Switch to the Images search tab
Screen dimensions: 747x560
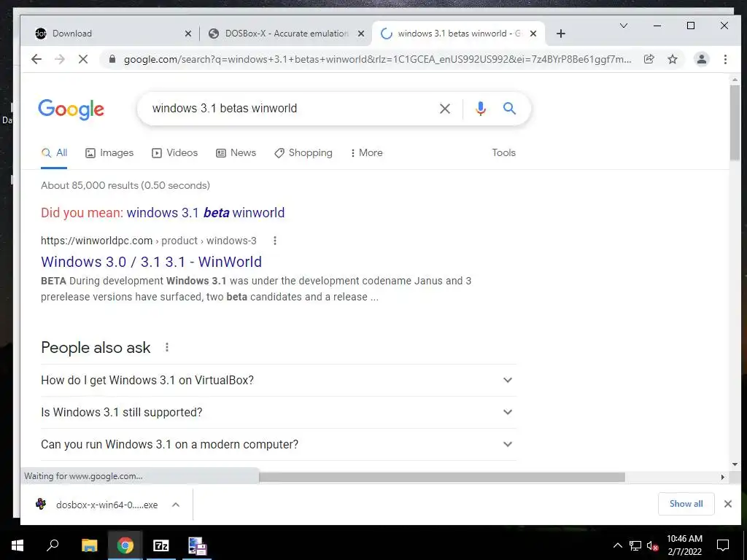click(x=109, y=153)
